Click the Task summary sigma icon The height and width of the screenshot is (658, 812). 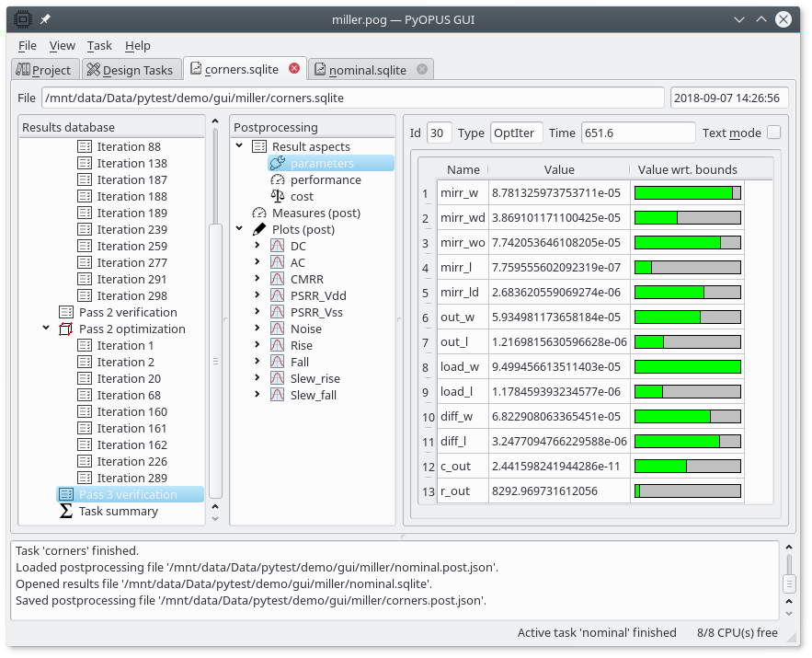pyautogui.click(x=66, y=512)
